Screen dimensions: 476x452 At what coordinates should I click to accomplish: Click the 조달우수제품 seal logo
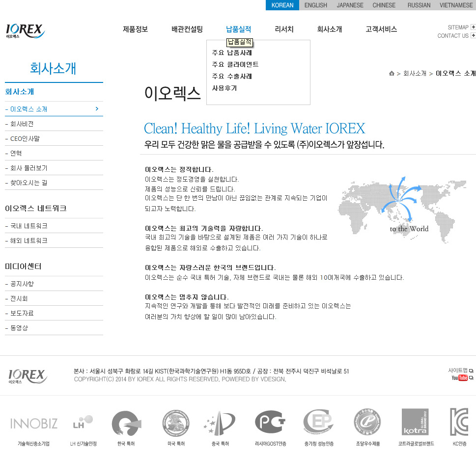point(367,422)
